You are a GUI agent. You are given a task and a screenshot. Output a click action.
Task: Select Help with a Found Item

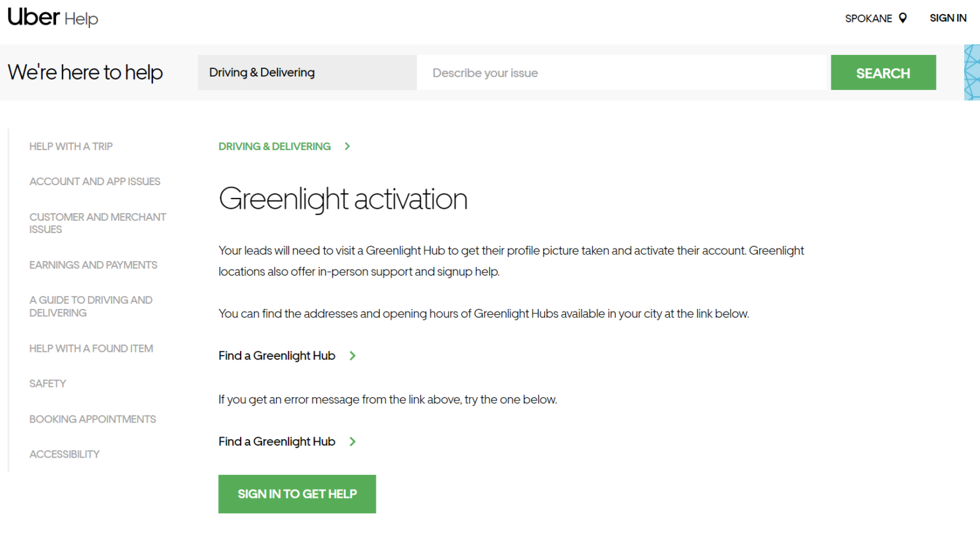pos(91,349)
